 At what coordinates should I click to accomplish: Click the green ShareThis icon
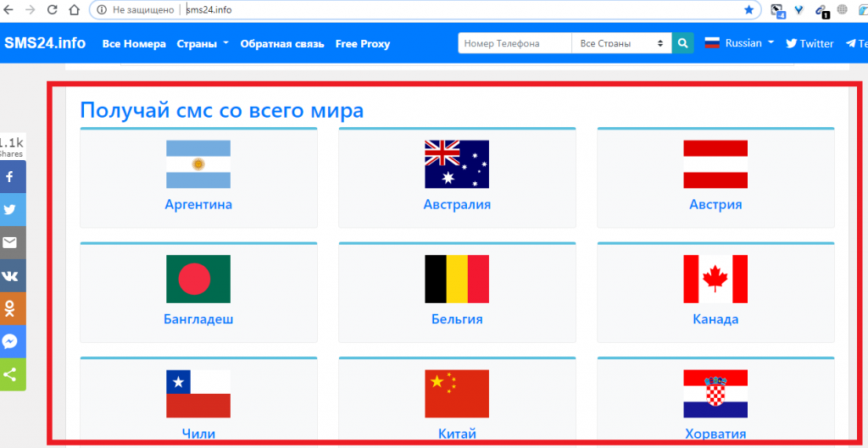click(x=11, y=374)
